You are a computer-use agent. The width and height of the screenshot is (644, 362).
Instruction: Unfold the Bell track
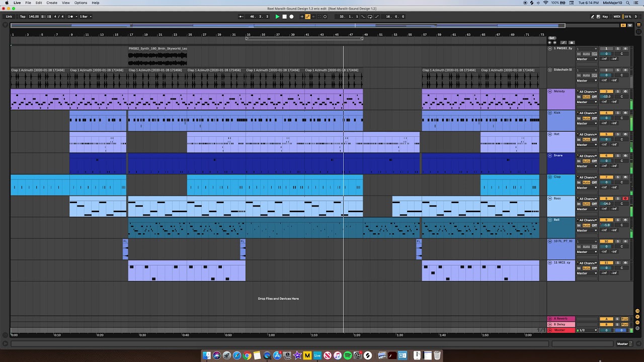click(550, 220)
